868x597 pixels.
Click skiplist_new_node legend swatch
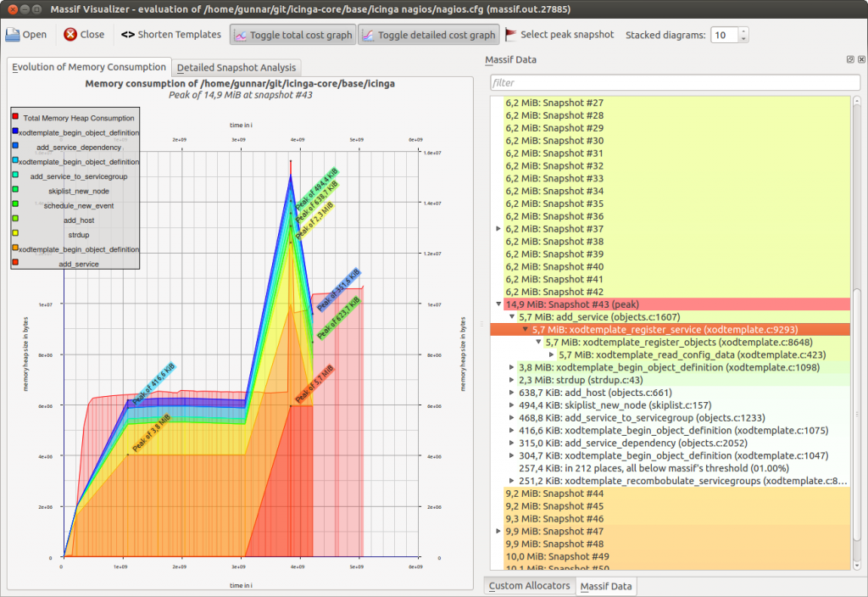[x=15, y=189]
